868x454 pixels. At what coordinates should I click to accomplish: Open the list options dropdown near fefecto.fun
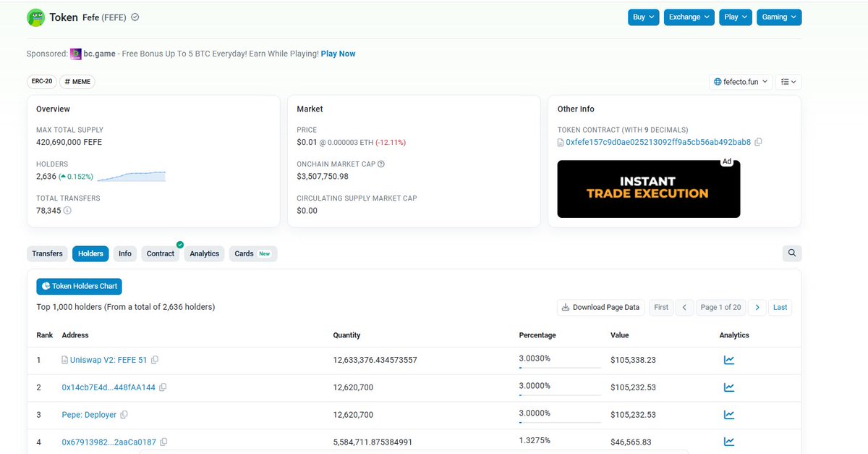pyautogui.click(x=788, y=82)
